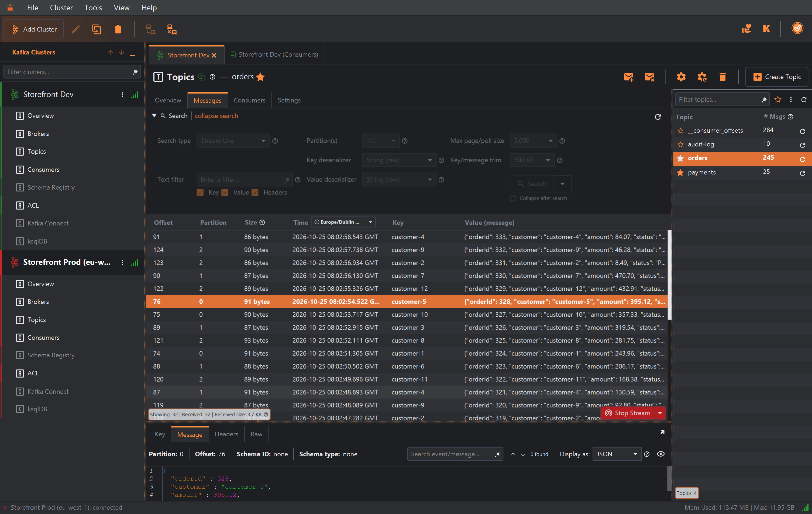
Task: Click the delete topic trash icon
Action: coord(722,77)
